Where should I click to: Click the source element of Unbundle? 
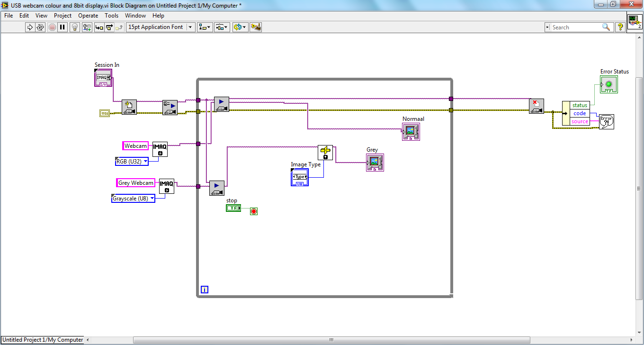[580, 121]
